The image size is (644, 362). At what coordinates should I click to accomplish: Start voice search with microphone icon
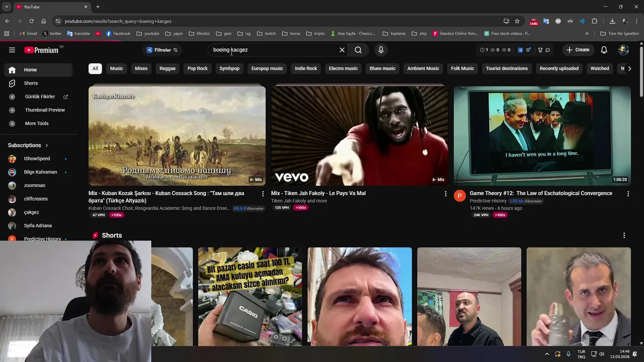pyautogui.click(x=381, y=50)
